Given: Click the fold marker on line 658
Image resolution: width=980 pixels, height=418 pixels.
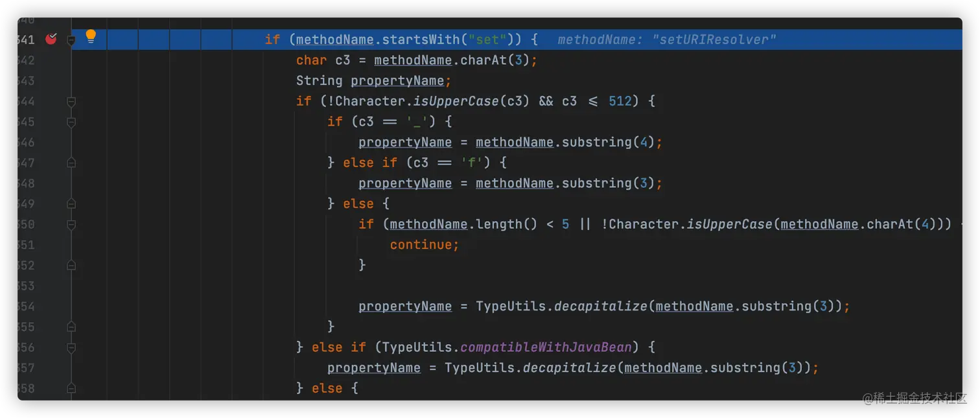Looking at the screenshot, I should [x=71, y=388].
